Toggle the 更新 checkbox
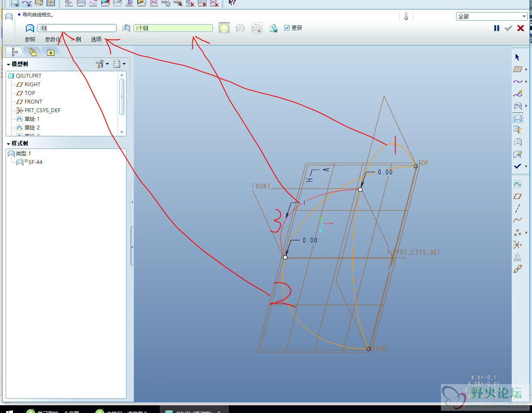 [287, 28]
